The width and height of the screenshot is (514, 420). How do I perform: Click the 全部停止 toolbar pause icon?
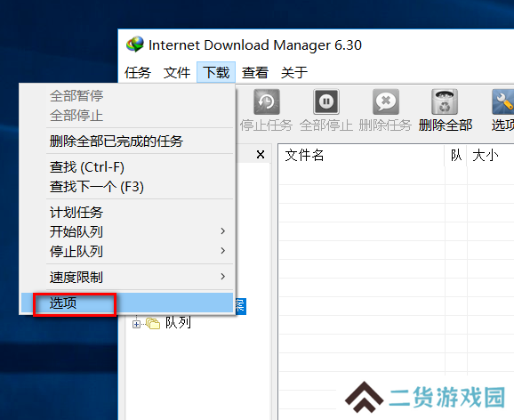tap(326, 101)
